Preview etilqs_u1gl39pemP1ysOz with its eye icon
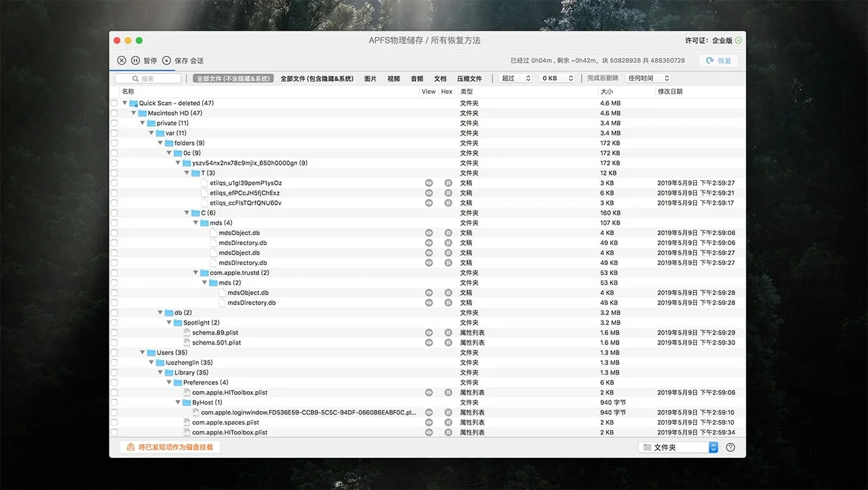The height and width of the screenshot is (490, 868). (x=429, y=182)
